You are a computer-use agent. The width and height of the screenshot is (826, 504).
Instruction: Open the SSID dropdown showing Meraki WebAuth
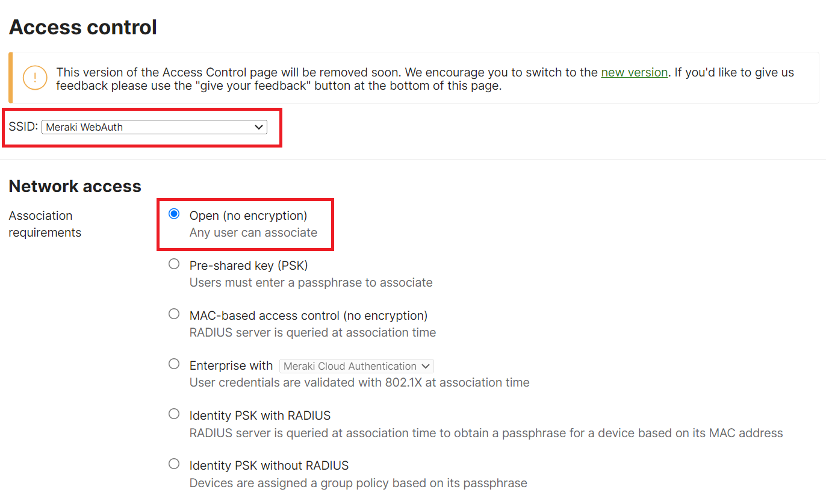[154, 127]
